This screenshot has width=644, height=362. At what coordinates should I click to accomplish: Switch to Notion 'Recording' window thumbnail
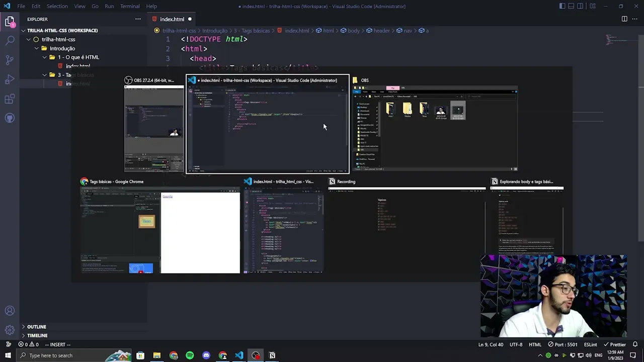click(x=407, y=226)
